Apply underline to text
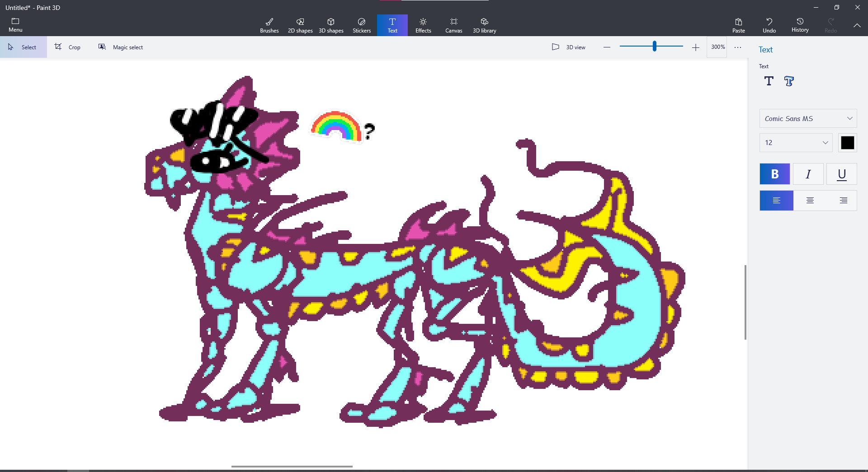 [841, 174]
